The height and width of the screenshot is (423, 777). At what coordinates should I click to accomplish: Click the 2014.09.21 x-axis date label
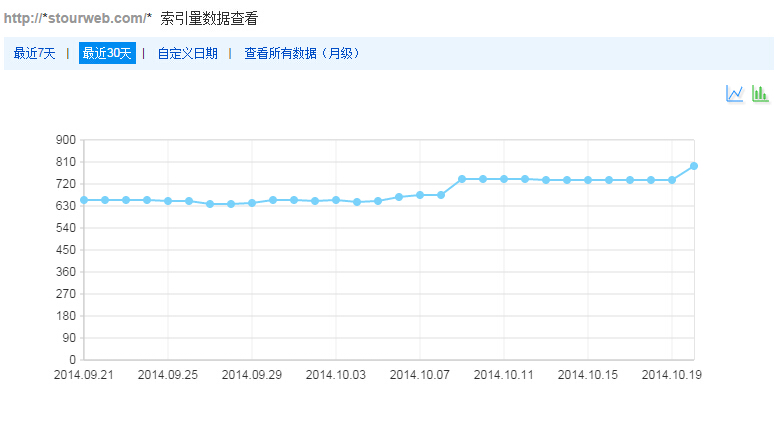pyautogui.click(x=84, y=375)
